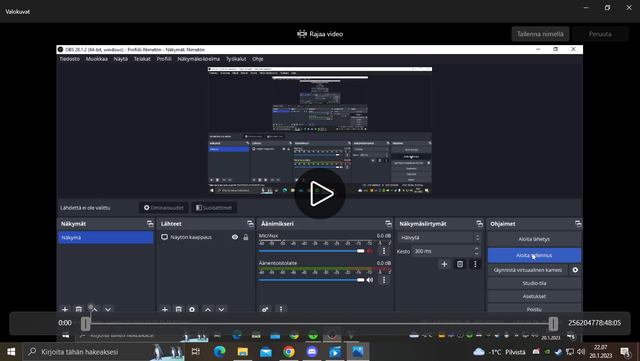Open Discord from taskbar
Screen dimensions: 640x361
pos(312,352)
